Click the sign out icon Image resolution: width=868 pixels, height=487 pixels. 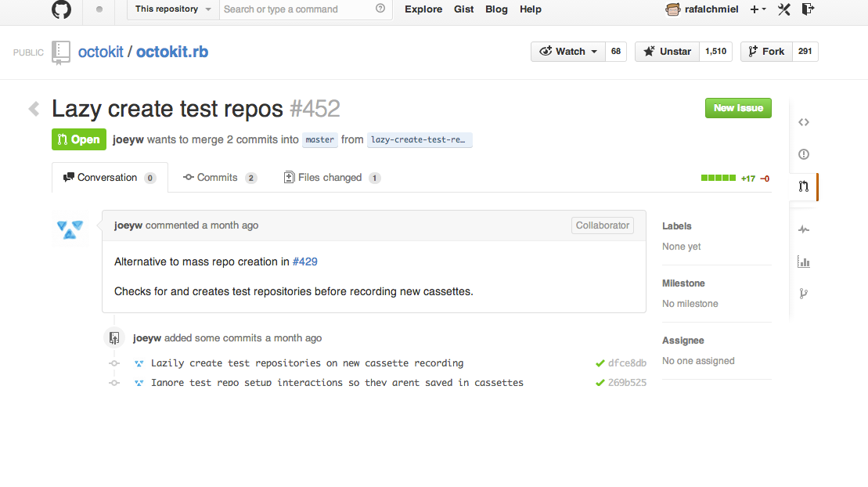809,9
